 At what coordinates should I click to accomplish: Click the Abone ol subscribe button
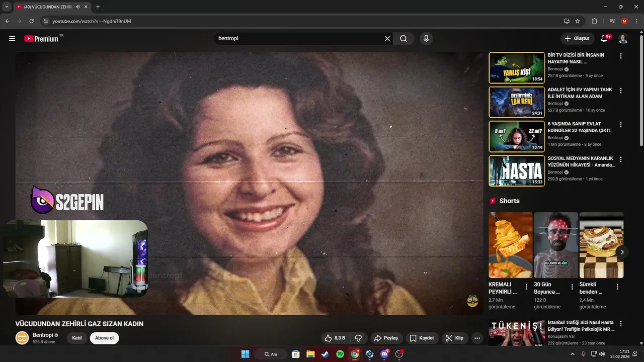click(104, 338)
